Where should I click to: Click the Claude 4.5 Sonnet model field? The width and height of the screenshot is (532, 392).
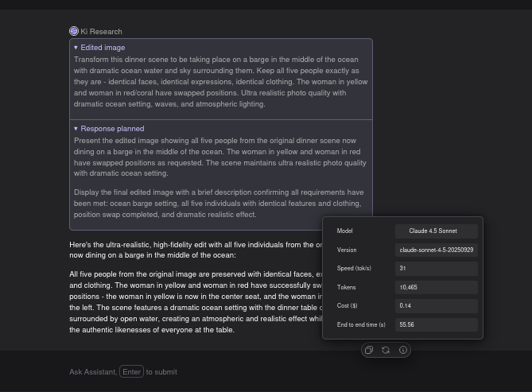[437, 231]
